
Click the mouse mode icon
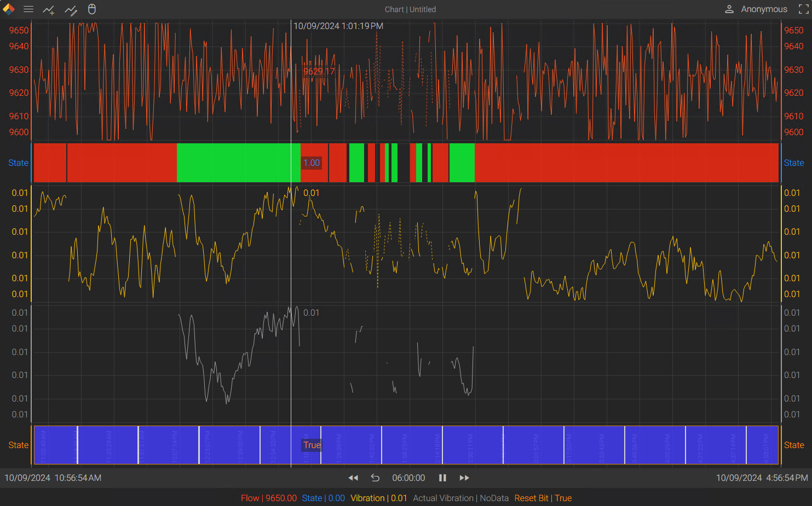coord(92,9)
